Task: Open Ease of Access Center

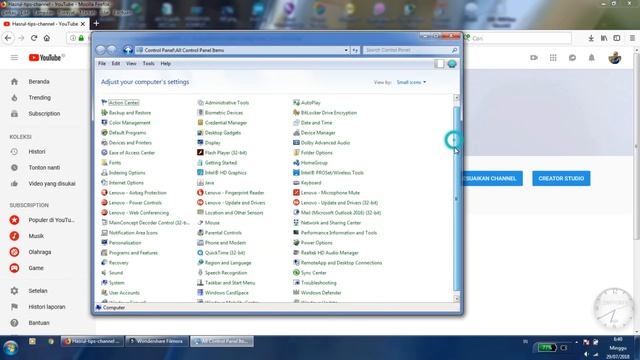Action: (128, 153)
